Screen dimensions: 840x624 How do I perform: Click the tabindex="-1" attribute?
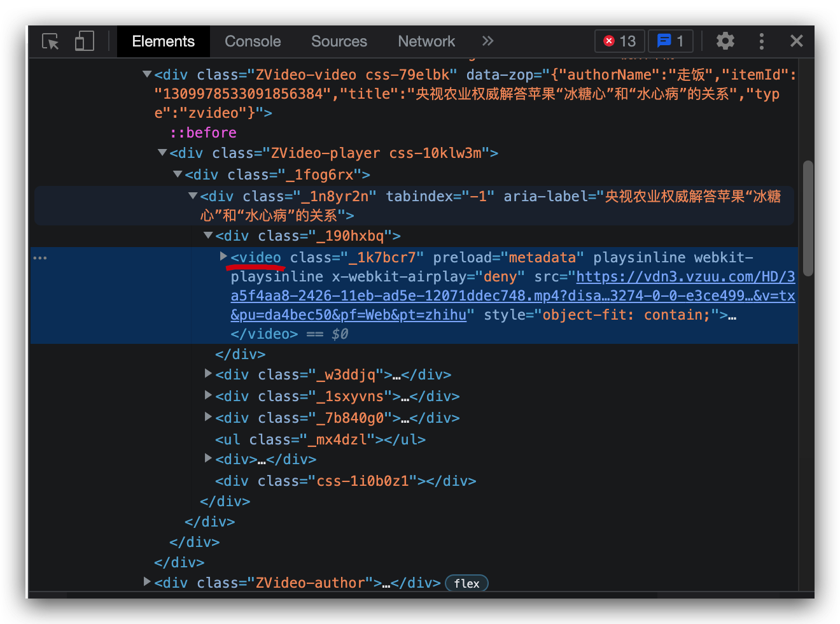[440, 196]
